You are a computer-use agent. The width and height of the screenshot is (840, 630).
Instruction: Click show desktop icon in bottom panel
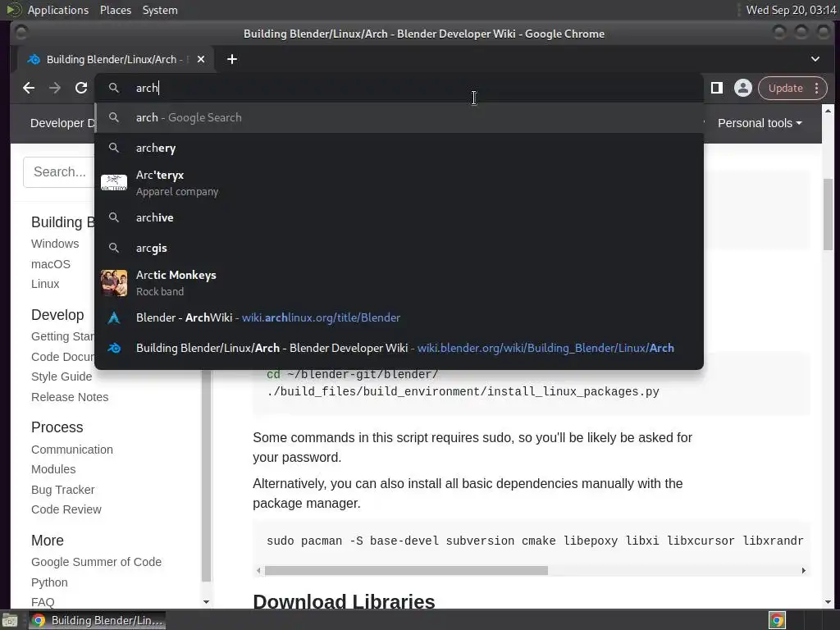coord(10,620)
